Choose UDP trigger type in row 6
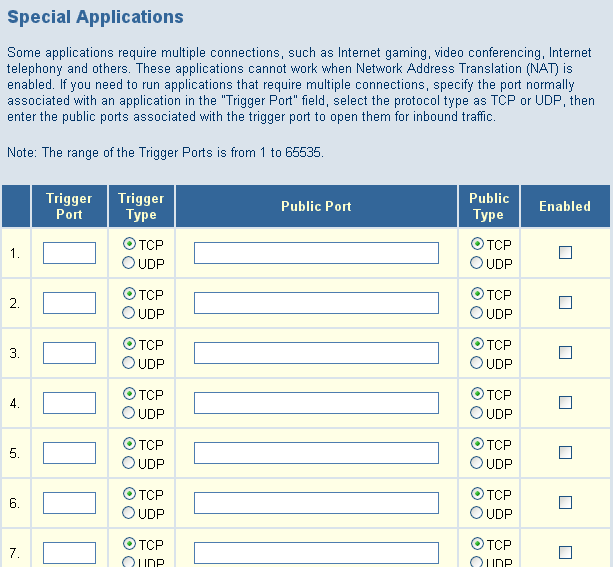The width and height of the screenshot is (613, 567). tap(128, 513)
